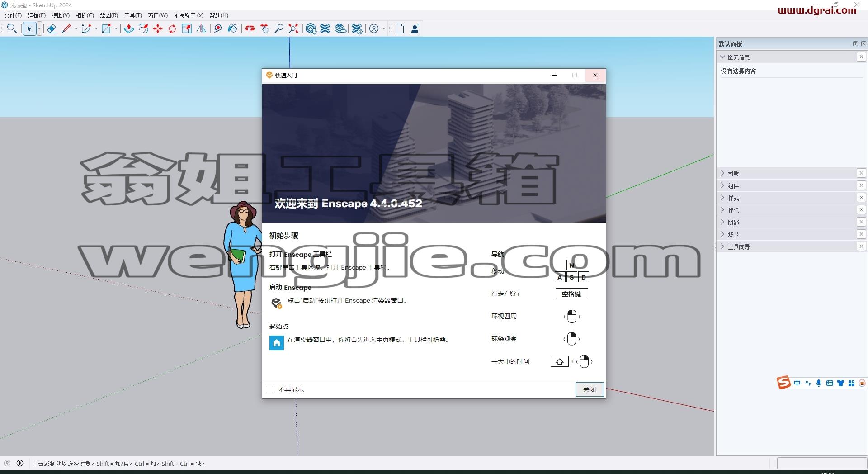Click Sogou IME keyboard icon
Screen dimensions: 868x474
click(x=830, y=383)
